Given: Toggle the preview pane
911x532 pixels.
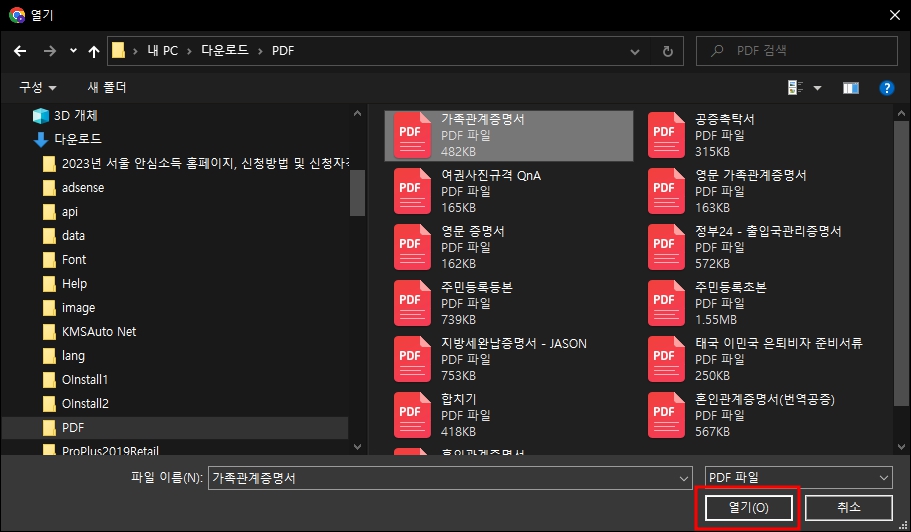Looking at the screenshot, I should coord(851,88).
